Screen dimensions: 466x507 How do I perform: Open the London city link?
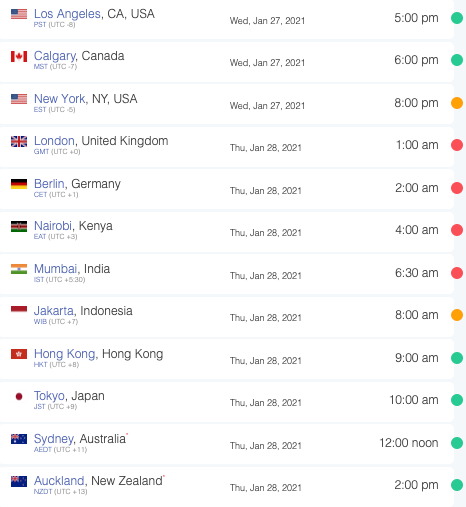pos(54,141)
